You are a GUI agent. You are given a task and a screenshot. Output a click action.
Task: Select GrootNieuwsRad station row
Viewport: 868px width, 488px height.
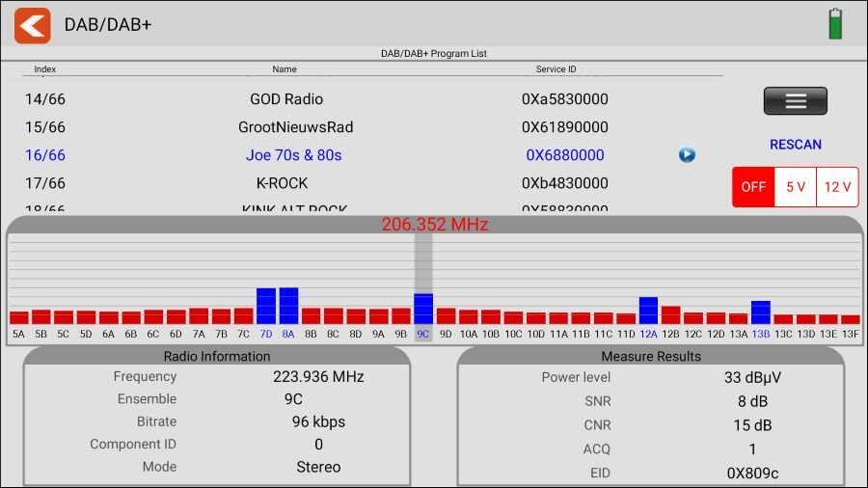(295, 127)
